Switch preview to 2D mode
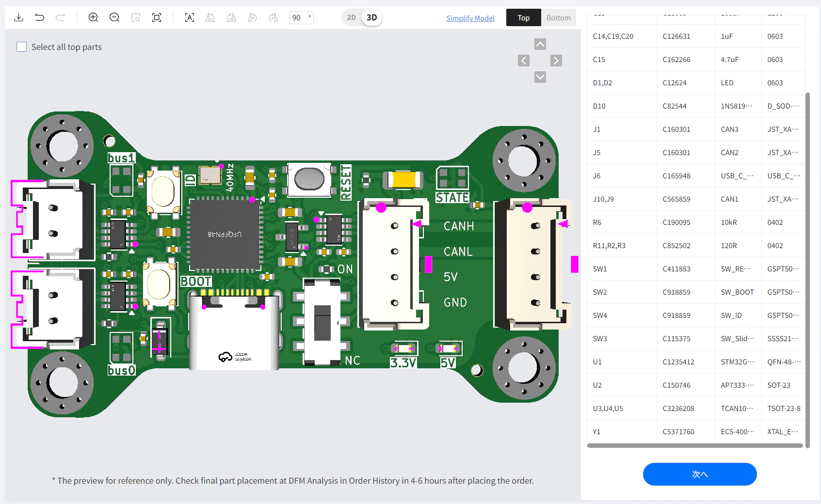 click(x=351, y=17)
